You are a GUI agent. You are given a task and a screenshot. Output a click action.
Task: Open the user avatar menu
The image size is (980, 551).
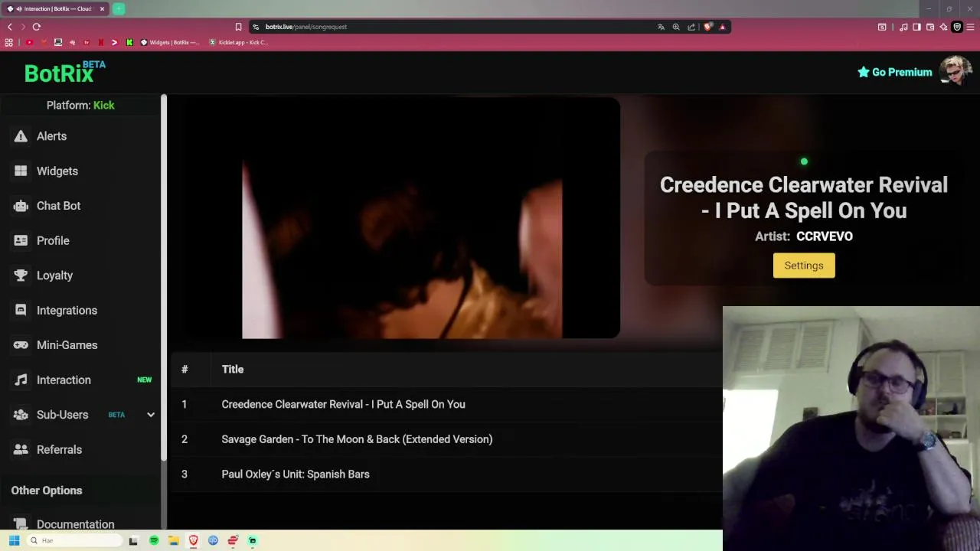[955, 71]
